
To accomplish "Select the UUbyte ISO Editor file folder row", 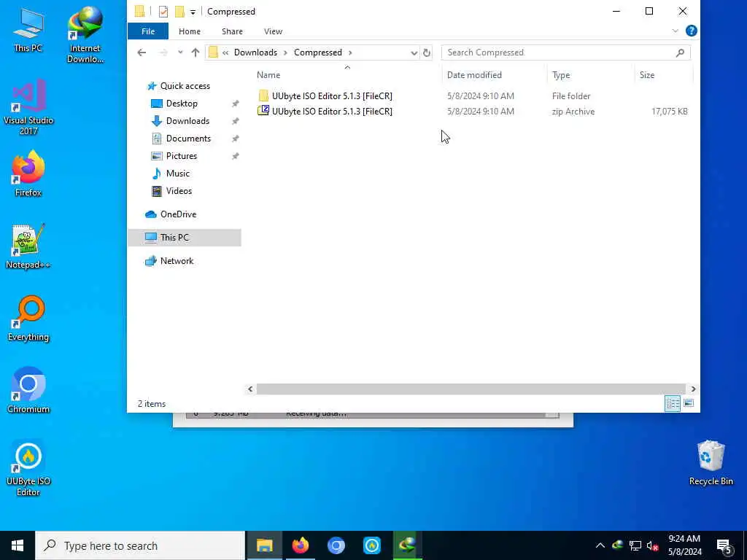I will 472,96.
